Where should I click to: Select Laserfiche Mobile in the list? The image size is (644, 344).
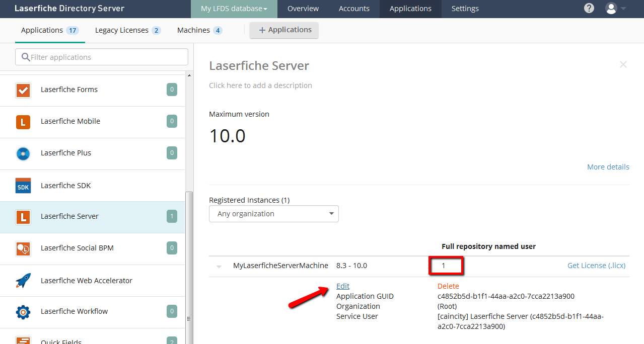click(x=93, y=122)
